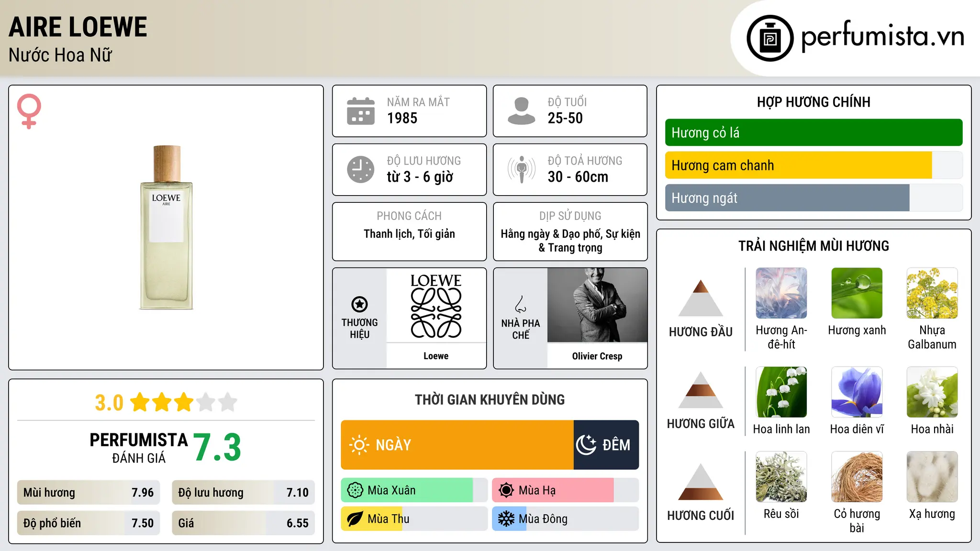Viewport: 980px width, 551px height.
Task: Click the Nước Hoa Nữ subtitle
Action: point(60,55)
